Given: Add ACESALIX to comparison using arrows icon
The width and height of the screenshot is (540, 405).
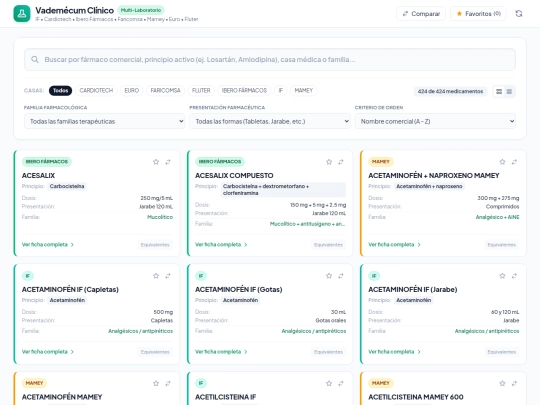Looking at the screenshot, I should tap(168, 162).
